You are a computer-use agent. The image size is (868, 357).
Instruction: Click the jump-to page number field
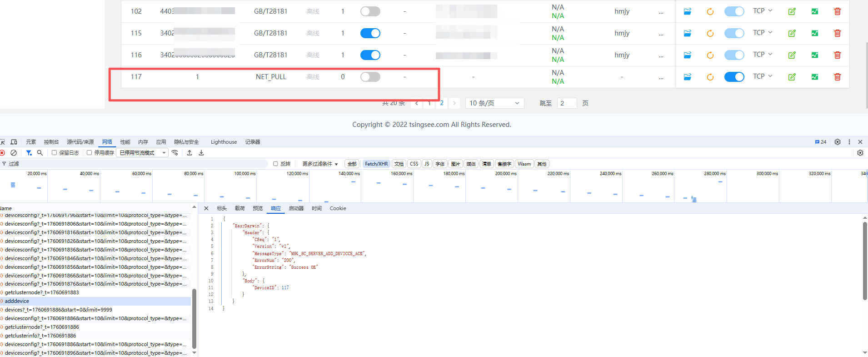[x=567, y=103]
